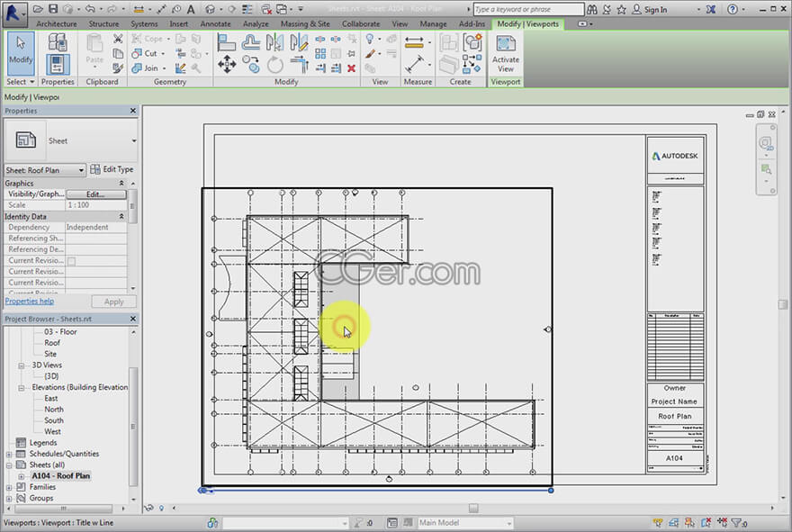Screen dimensions: 792x532
Task: Open the Annotate ribbon tab
Action: [215, 23]
